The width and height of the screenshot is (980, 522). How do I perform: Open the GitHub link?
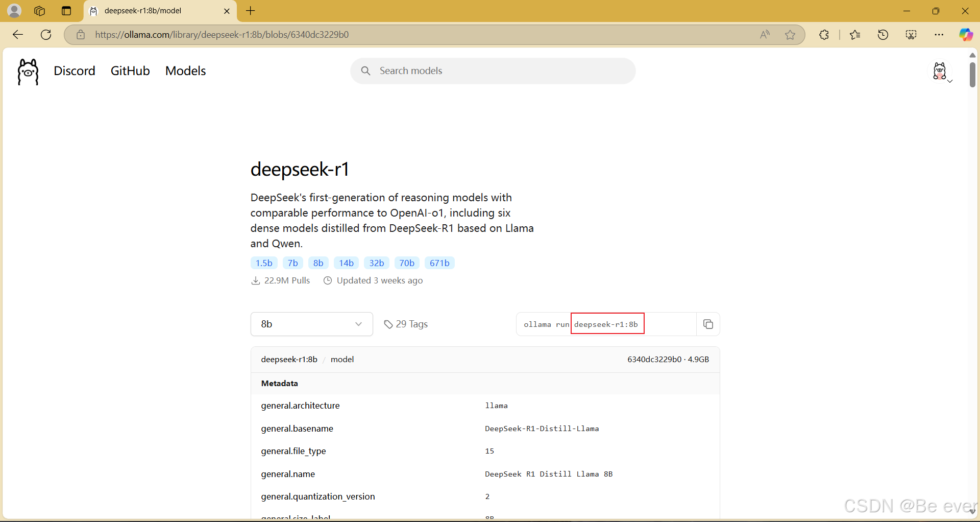pyautogui.click(x=130, y=70)
